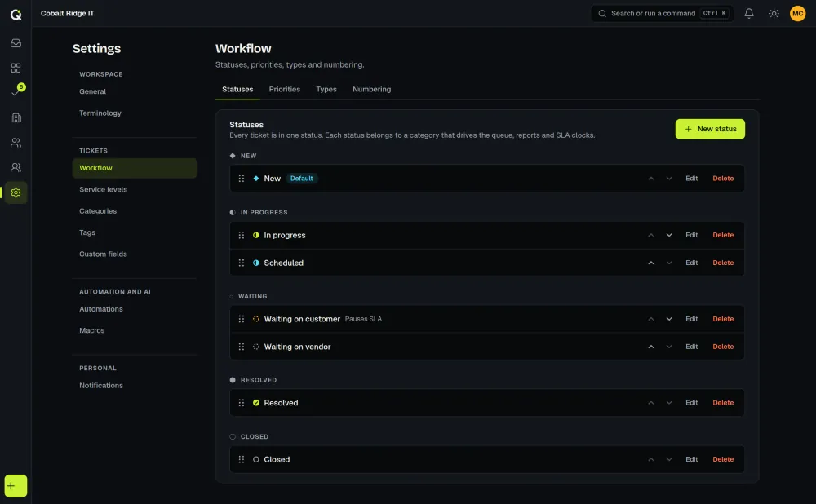Screen dimensions: 816x504
Task: Click the green plus button at bottom left
Action: pos(16,486)
